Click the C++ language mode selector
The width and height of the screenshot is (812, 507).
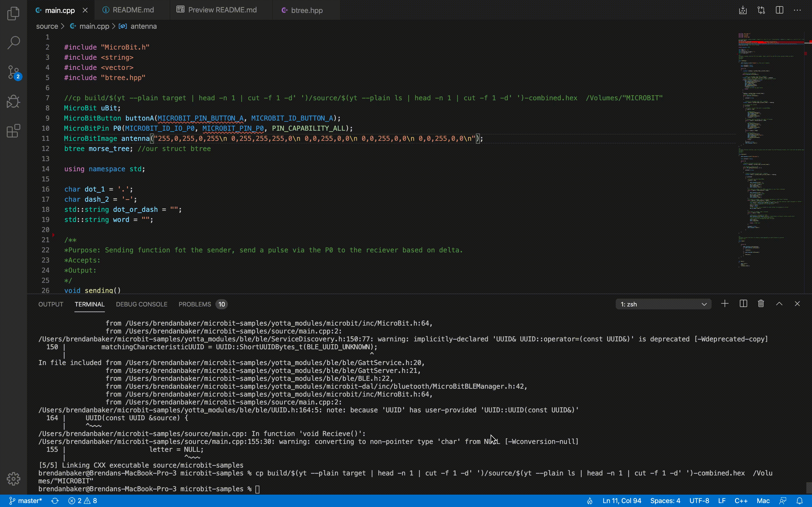pos(741,501)
